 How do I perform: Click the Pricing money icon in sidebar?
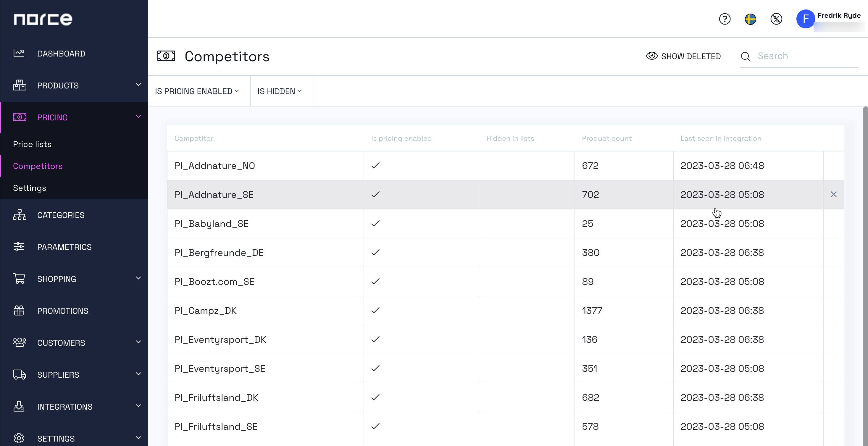click(20, 117)
